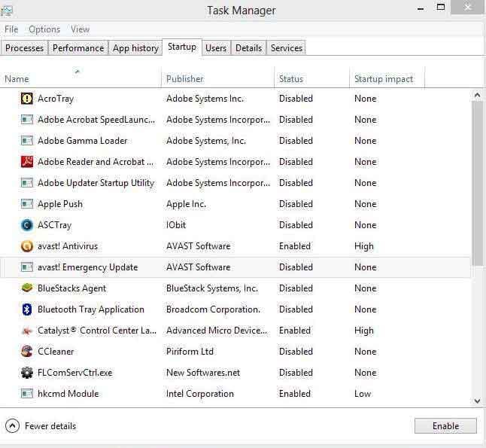Sort by the Startup impact column header
The width and height of the screenshot is (486, 448).
click(x=387, y=78)
